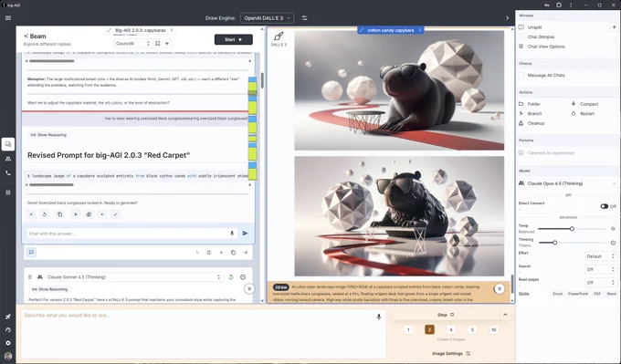This screenshot has width=621, height=364.
Task: Adjust the Thinking Tokens slider handle
Action: point(555,243)
